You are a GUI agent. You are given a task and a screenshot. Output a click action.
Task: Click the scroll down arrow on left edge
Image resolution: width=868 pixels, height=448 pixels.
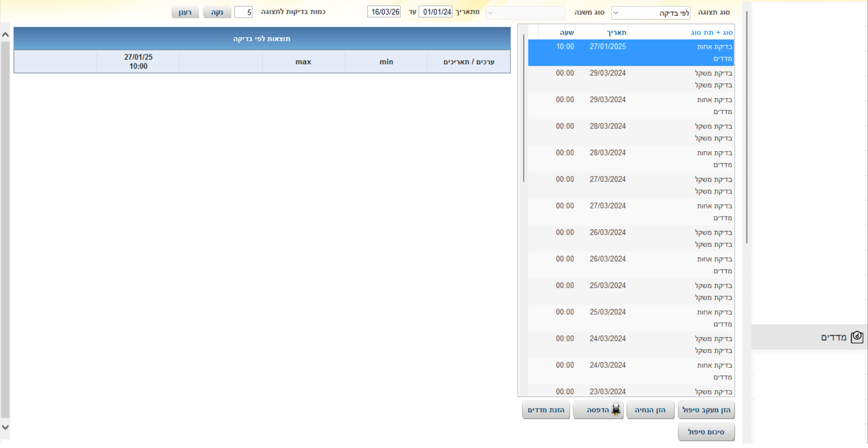point(5,427)
